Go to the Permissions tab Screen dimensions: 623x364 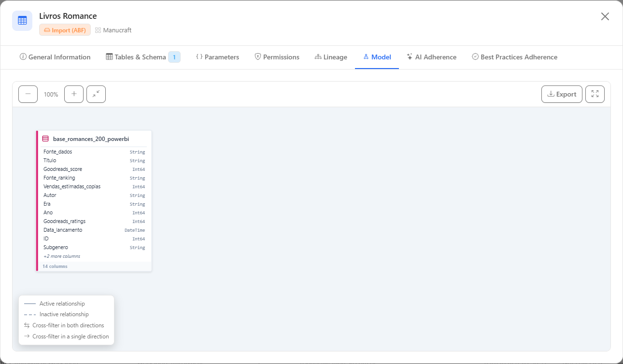(x=277, y=57)
